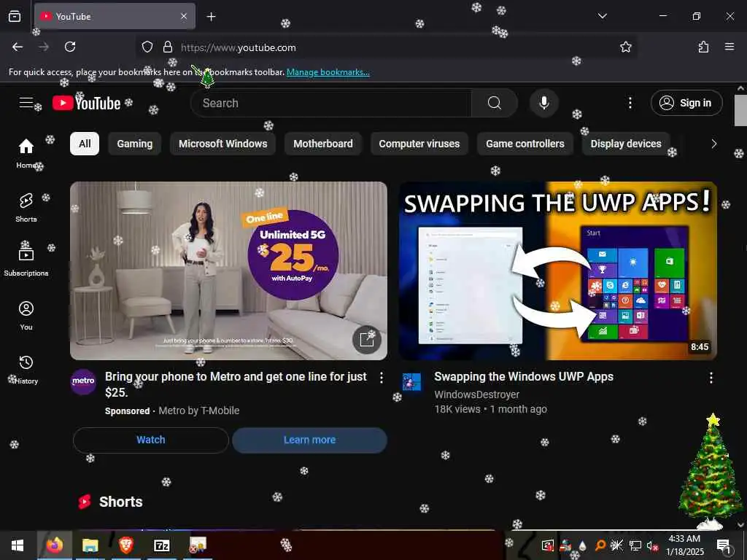Open a new browser tab
This screenshot has width=747, height=560.
pos(211,17)
